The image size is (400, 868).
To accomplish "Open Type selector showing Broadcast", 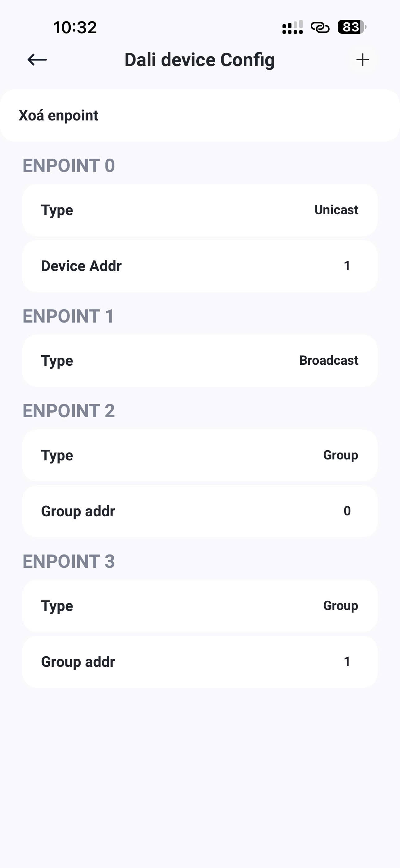I will tap(200, 360).
